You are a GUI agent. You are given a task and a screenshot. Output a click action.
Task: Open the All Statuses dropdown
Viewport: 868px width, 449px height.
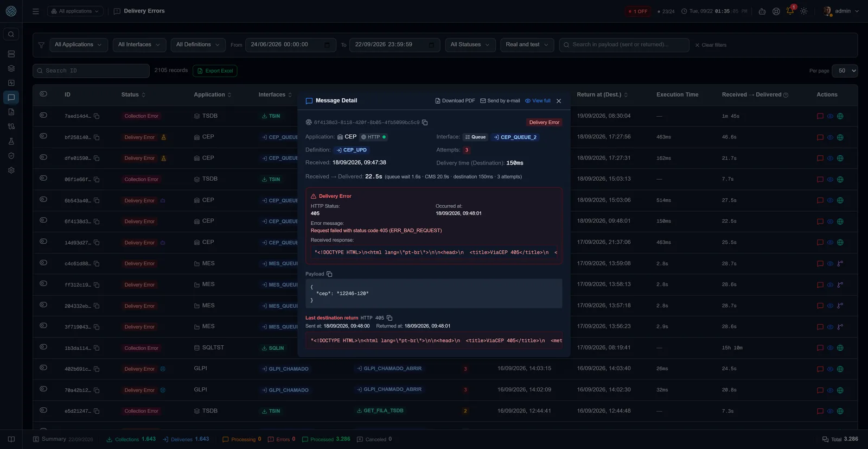[x=470, y=45]
